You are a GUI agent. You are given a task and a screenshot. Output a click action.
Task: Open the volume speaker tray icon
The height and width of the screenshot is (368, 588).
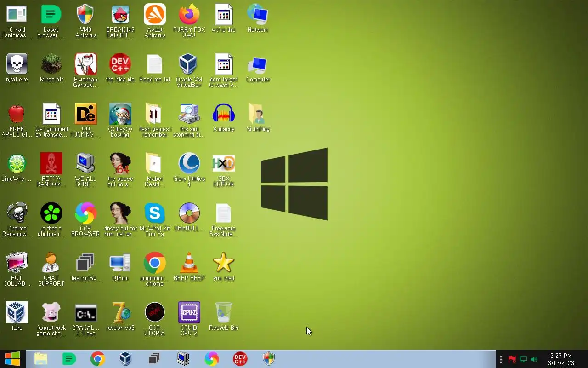pos(534,359)
